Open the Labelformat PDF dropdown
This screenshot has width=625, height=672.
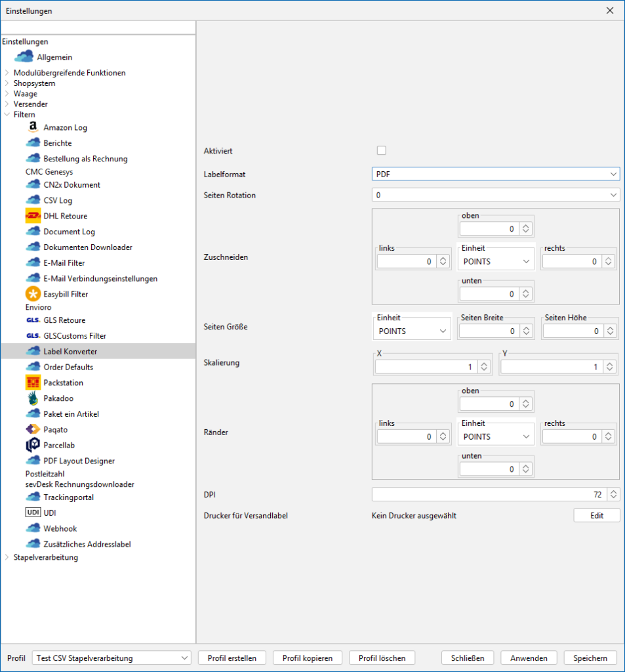tap(495, 174)
